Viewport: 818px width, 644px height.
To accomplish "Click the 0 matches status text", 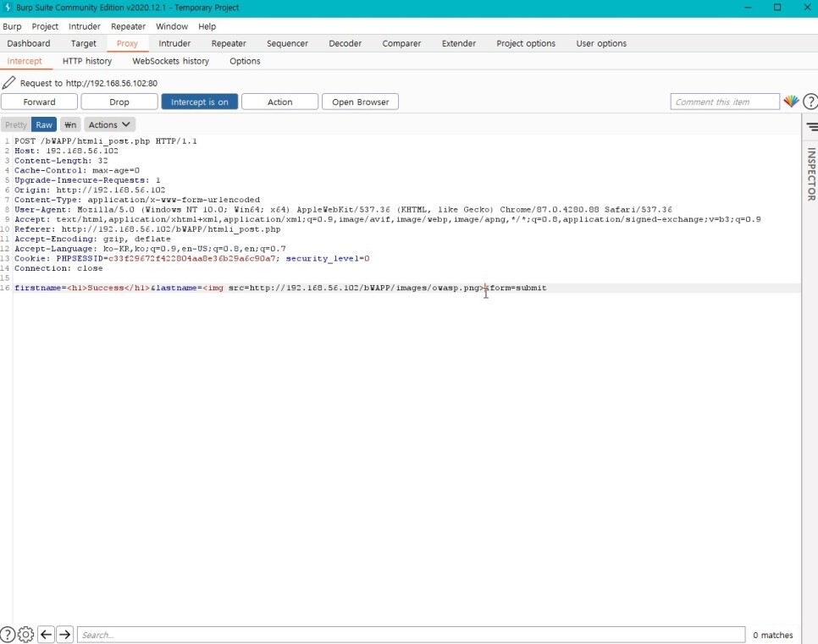I will pos(772,635).
